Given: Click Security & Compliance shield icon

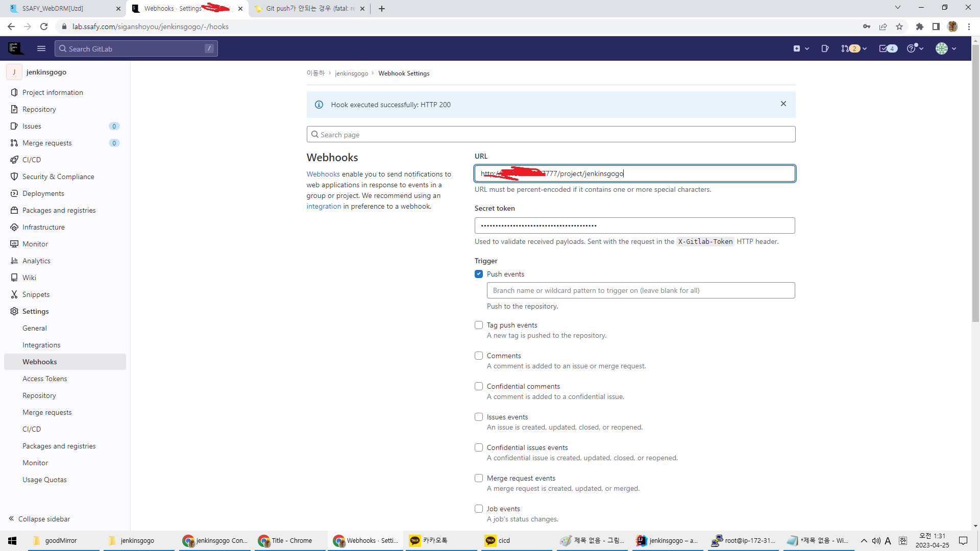Looking at the screenshot, I should (x=14, y=177).
